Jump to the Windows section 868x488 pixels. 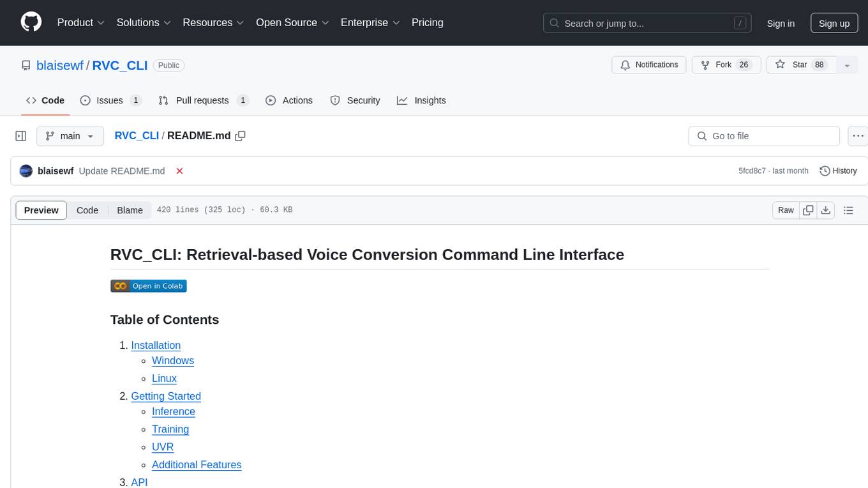pyautogui.click(x=173, y=361)
